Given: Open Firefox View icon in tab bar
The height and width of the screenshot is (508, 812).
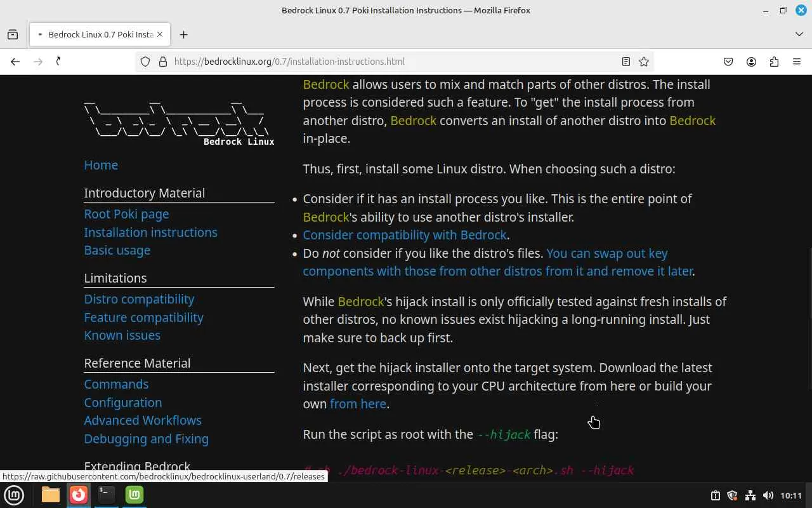Looking at the screenshot, I should pos(13,34).
